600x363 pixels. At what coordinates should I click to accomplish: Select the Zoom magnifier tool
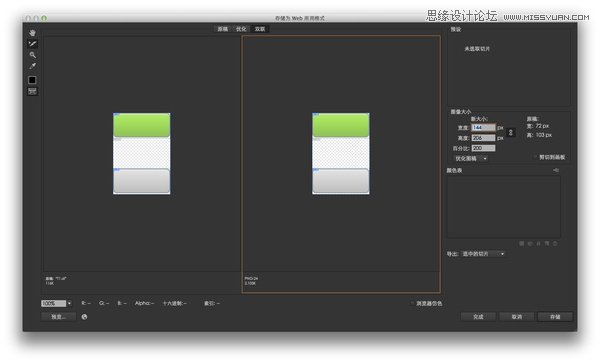coord(33,55)
